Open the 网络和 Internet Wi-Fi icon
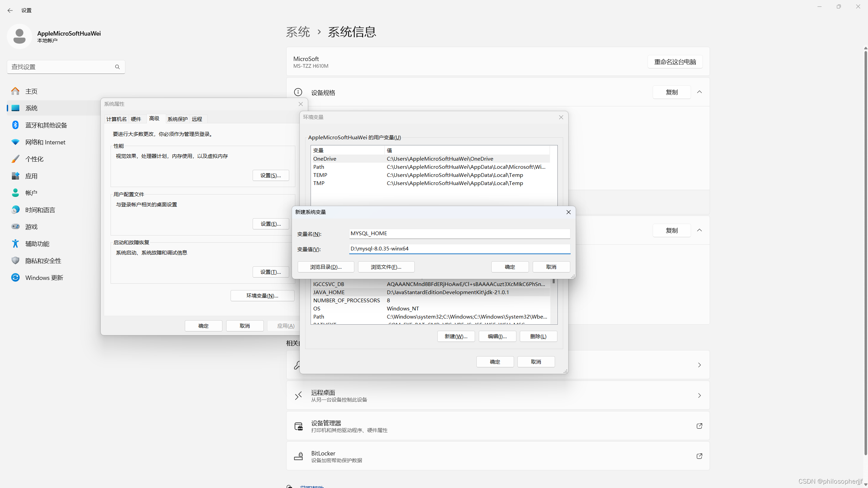This screenshot has width=868, height=488. coord(15,142)
